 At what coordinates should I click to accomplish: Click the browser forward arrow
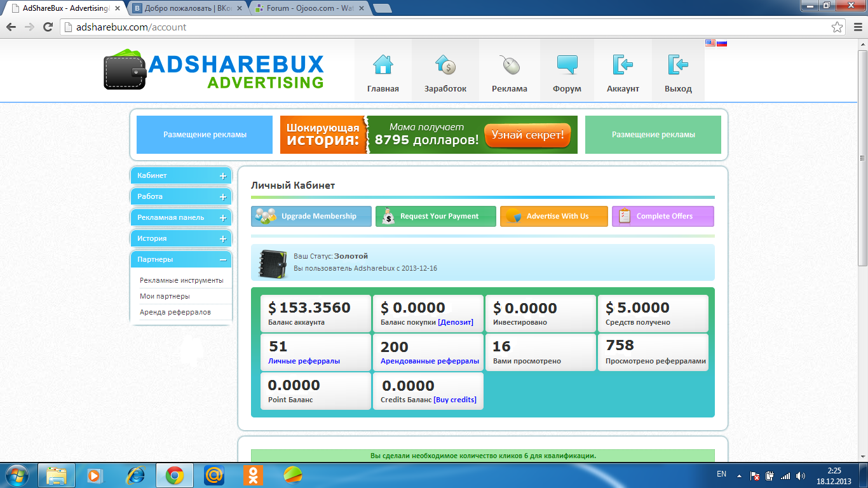point(29,27)
